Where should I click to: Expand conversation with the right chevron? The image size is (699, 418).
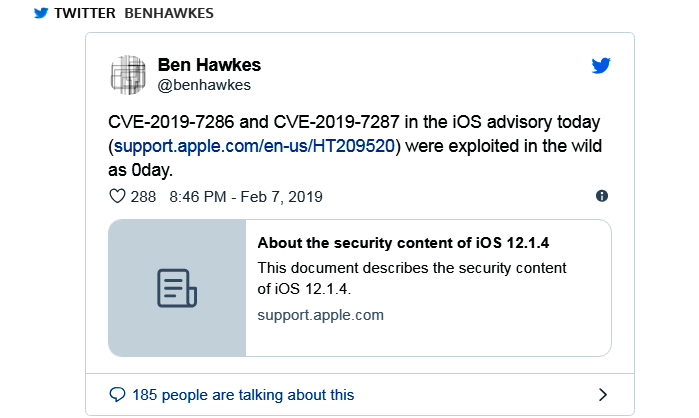602,394
